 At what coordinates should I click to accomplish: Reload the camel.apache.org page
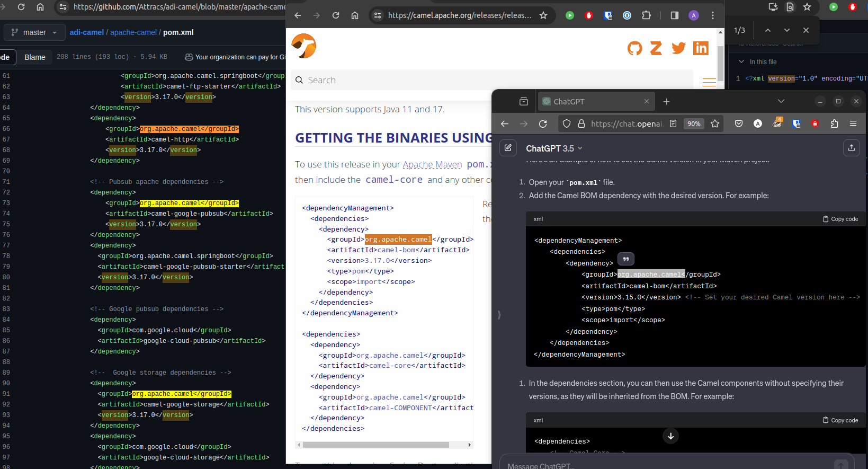[336, 15]
